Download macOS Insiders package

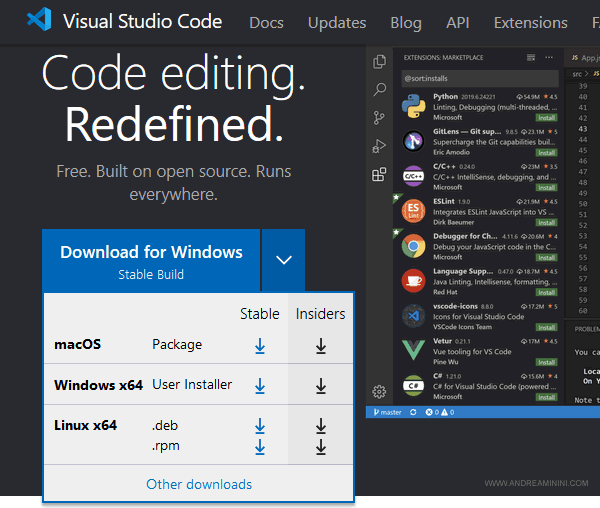pos(321,346)
